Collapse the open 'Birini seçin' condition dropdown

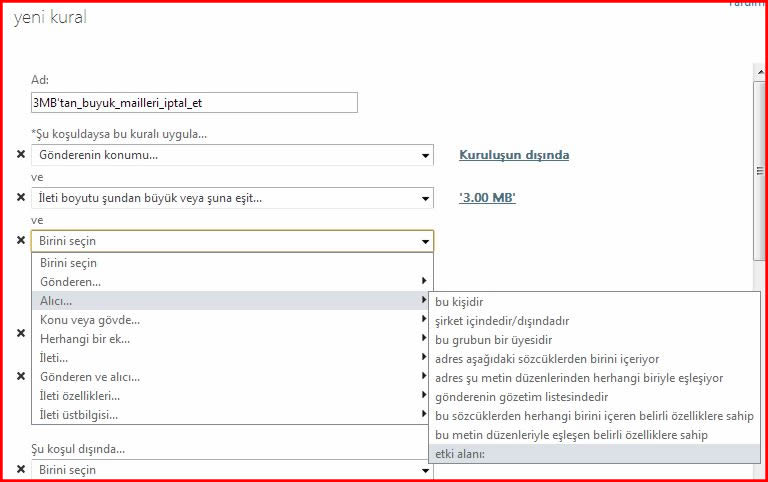(425, 241)
